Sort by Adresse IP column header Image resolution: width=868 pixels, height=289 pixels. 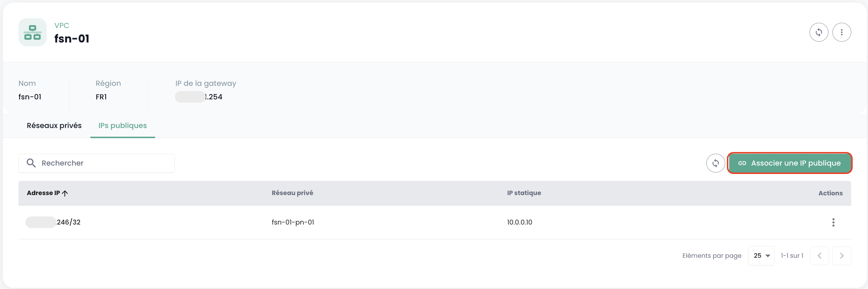coord(43,193)
